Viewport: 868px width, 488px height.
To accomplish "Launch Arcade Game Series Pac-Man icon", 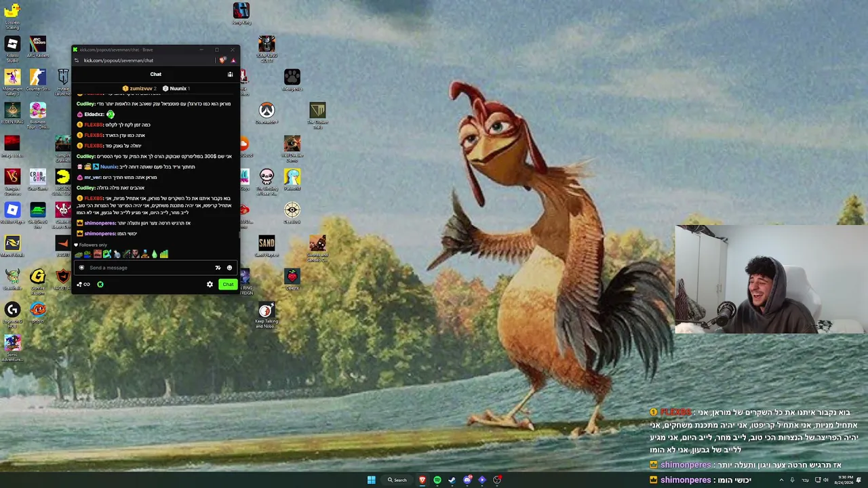I will (x=63, y=182).
